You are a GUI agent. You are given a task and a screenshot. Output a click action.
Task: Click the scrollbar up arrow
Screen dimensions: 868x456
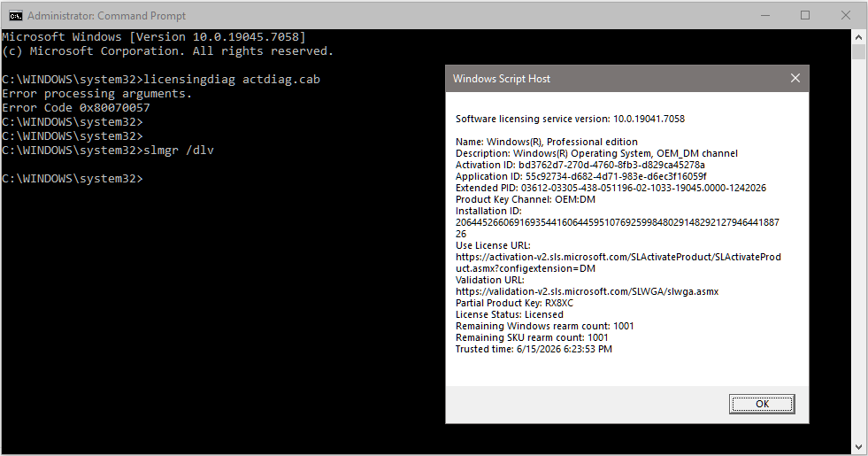click(x=858, y=37)
